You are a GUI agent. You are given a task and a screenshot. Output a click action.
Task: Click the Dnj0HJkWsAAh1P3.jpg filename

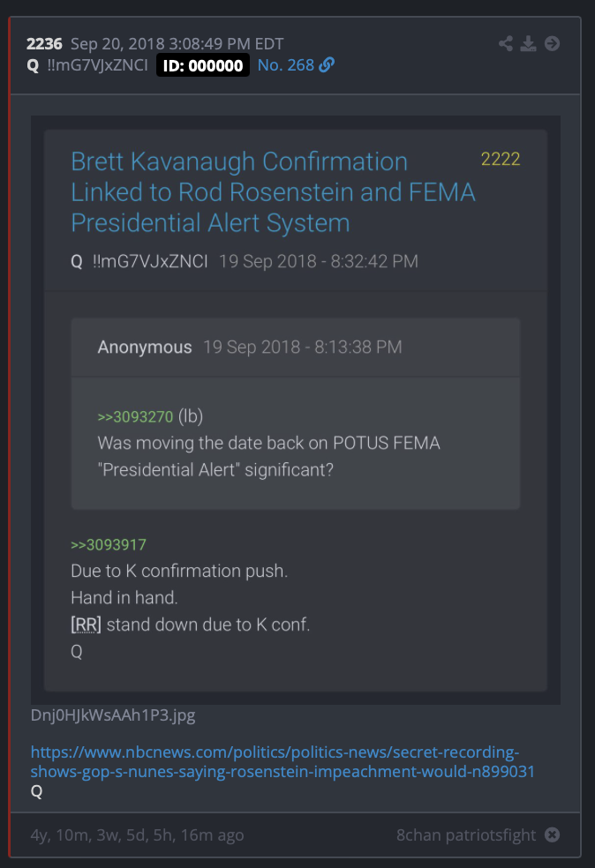(113, 715)
